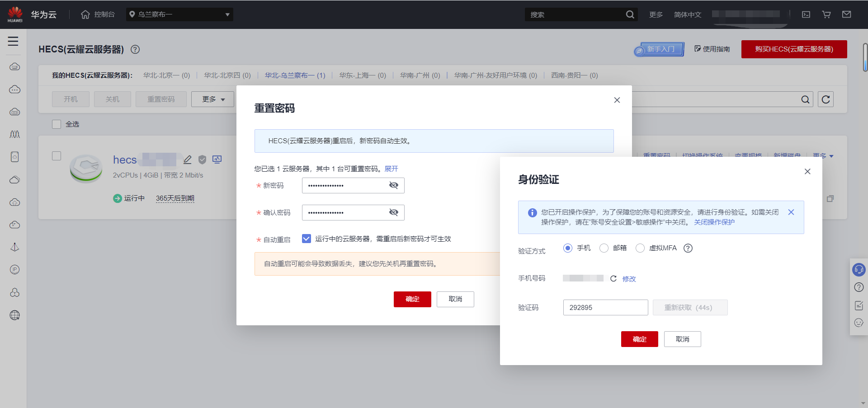
Task: Open the shopping cart icon in top bar
Action: pos(826,14)
